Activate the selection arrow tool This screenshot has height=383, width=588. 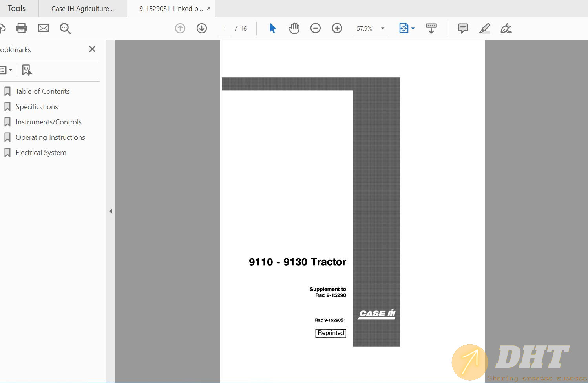tap(272, 28)
